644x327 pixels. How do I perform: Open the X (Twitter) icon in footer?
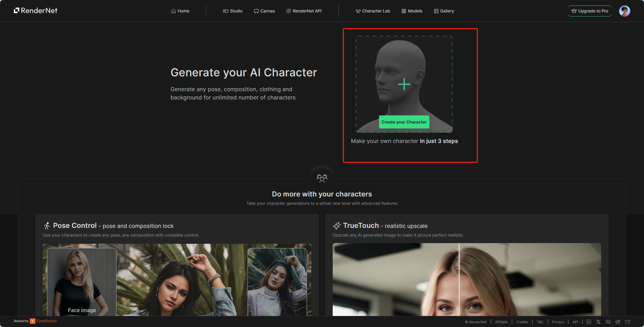(x=598, y=322)
